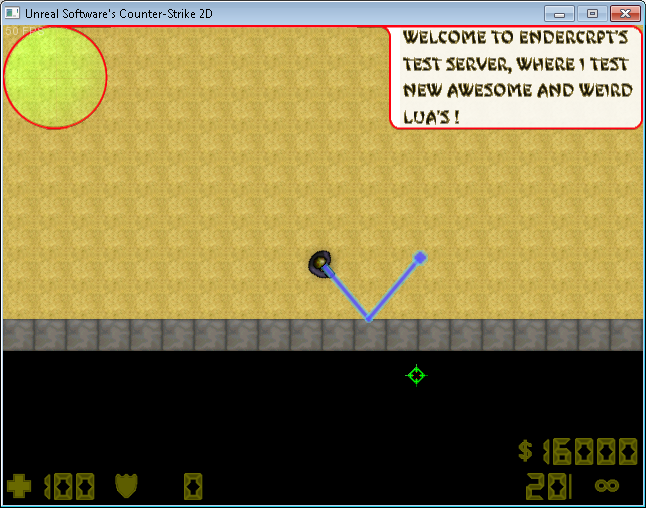Click the 50 FPS counter
This screenshot has width=646, height=508.
point(24,31)
